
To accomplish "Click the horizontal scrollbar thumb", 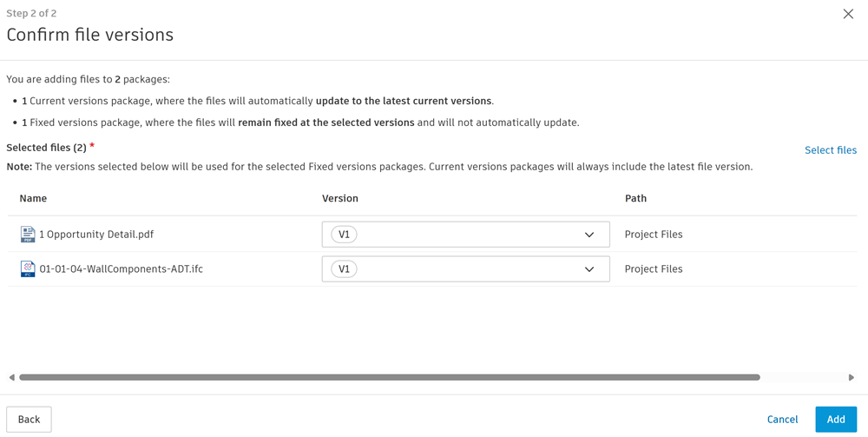I will [389, 377].
